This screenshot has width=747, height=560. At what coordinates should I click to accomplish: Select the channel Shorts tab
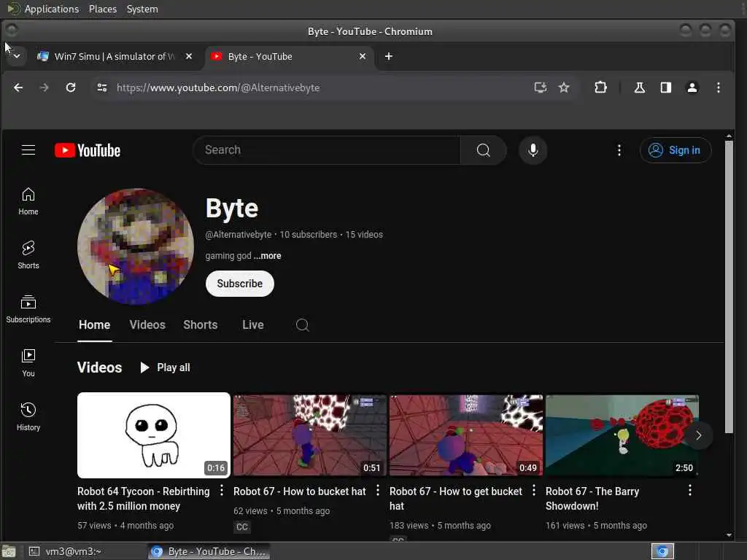click(200, 324)
